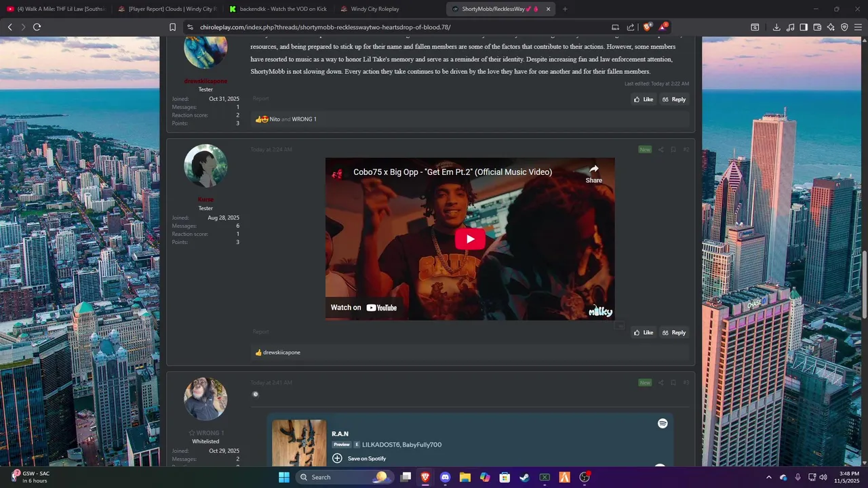The width and height of the screenshot is (868, 488).
Task: Open the video title link "Get Em Pt.2"
Action: [x=452, y=172]
